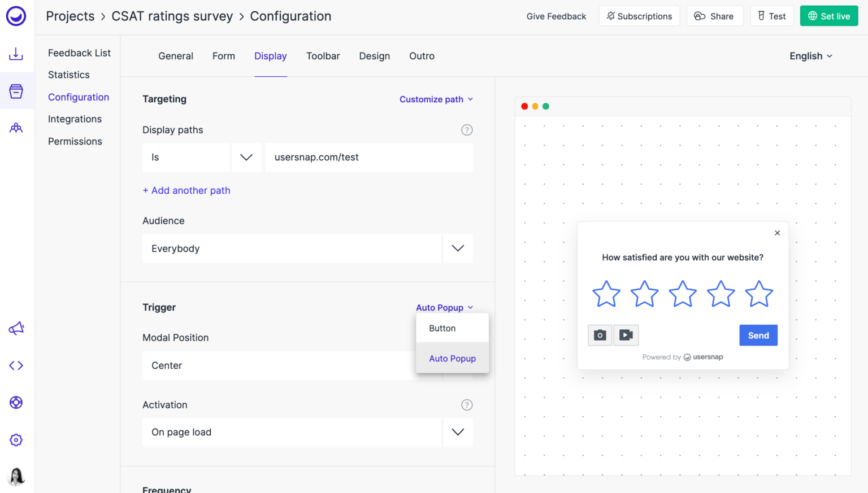Open the Toolbar configuration tab
This screenshot has height=493, width=868.
323,56
